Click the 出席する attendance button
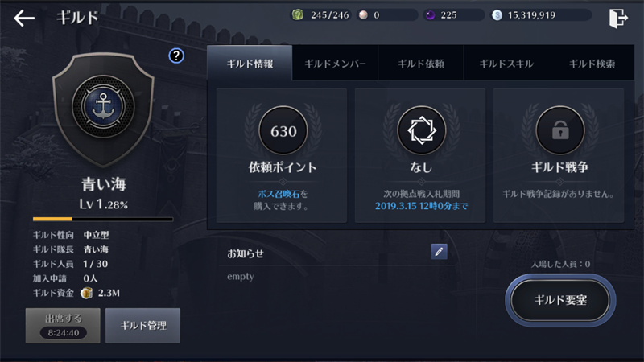The width and height of the screenshot is (644, 362). 63,326
